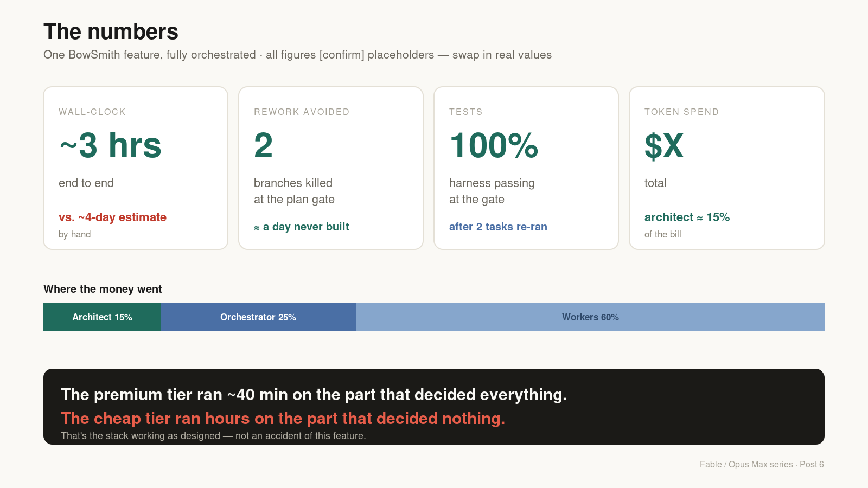Click the TESTS card label
868x488 pixels.
pyautogui.click(x=465, y=112)
